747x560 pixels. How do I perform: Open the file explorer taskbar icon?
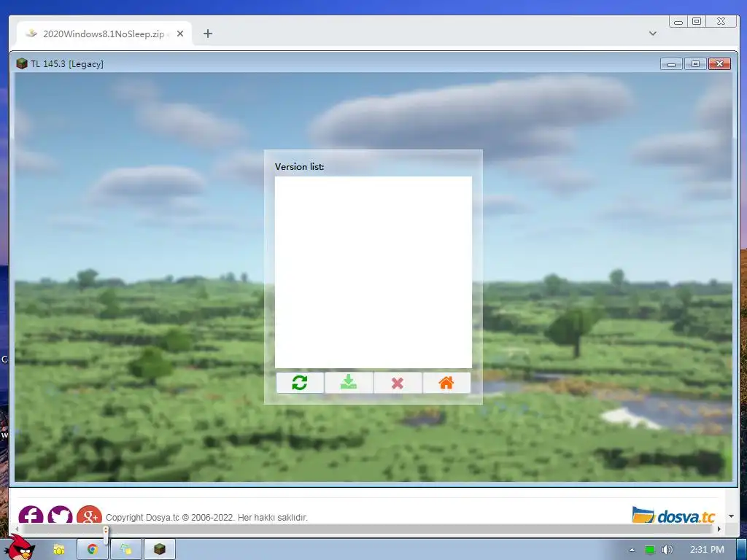[x=59, y=550]
